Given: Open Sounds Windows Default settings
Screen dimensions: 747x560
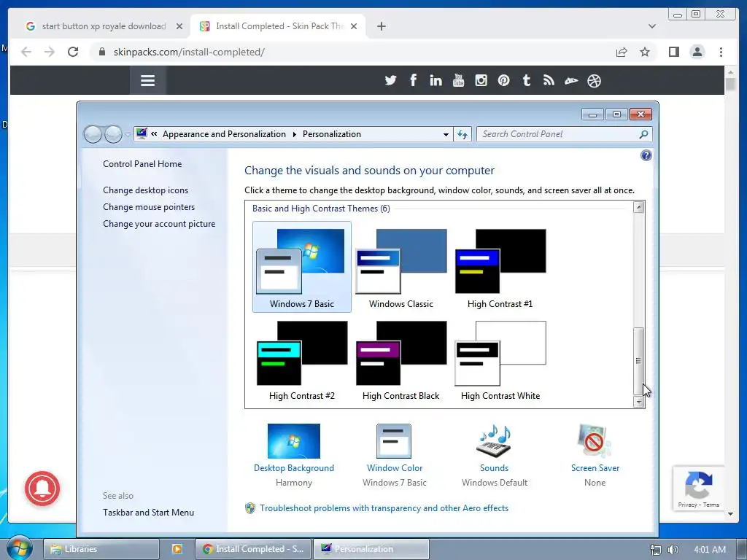Looking at the screenshot, I should pyautogui.click(x=495, y=456).
